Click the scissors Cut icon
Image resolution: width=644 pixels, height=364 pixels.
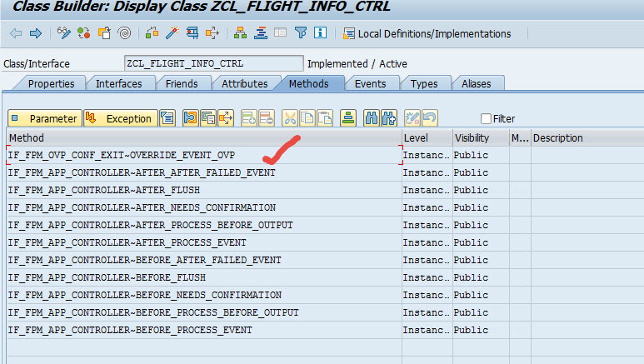(290, 118)
